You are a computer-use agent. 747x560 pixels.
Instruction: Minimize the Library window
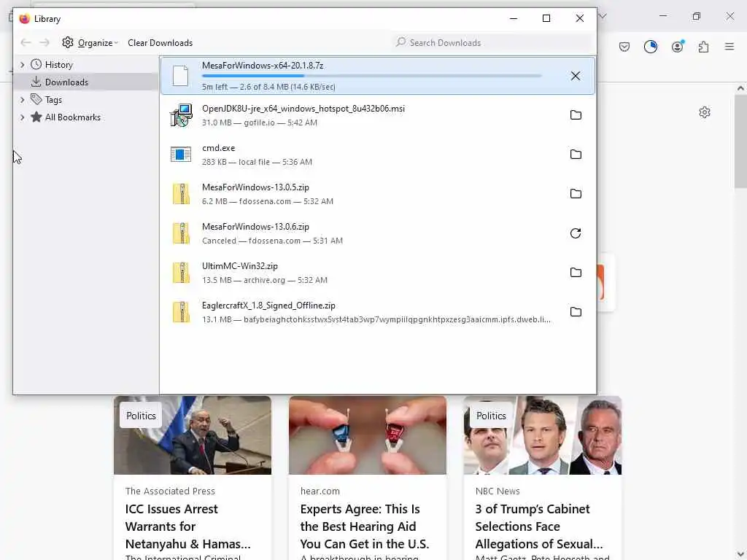(x=514, y=18)
